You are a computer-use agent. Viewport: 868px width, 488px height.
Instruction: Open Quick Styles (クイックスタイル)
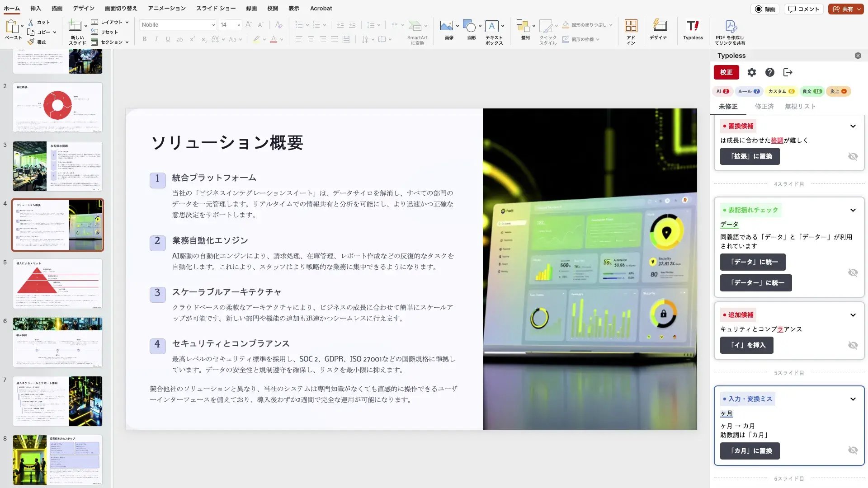click(546, 26)
